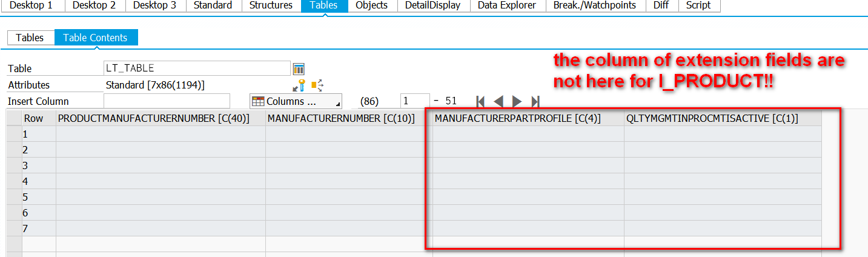Click the Table name field LT_TABLE
Screen dimensions: 868x257
pos(197,68)
